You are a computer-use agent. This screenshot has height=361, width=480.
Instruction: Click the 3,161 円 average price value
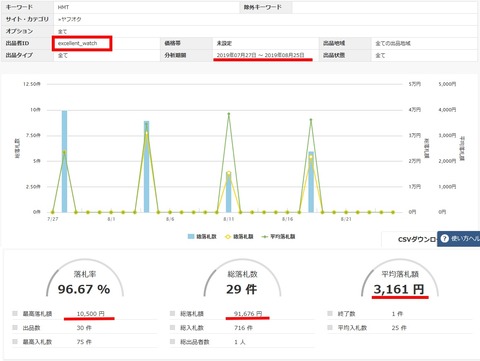399,289
